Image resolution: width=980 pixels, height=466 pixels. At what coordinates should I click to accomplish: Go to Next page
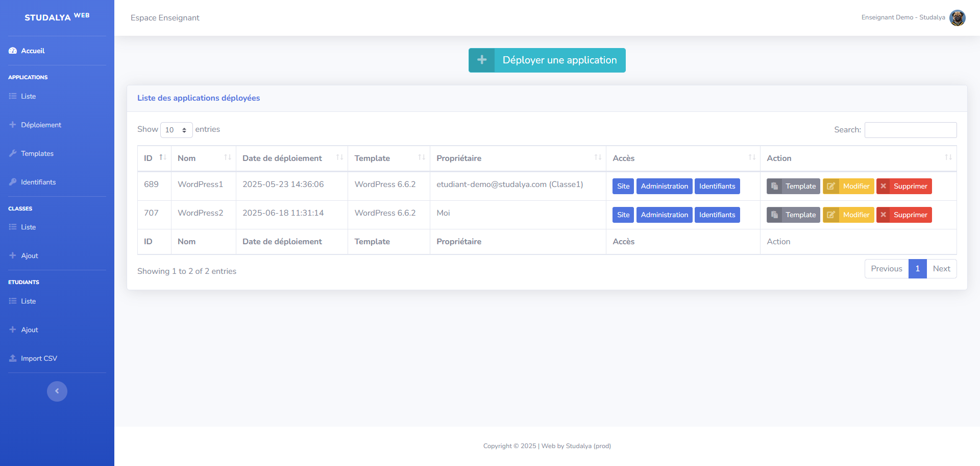tap(942, 269)
